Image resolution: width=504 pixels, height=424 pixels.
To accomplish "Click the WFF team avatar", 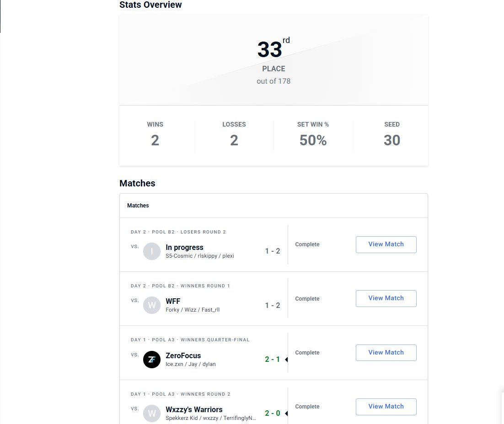I will point(152,305).
